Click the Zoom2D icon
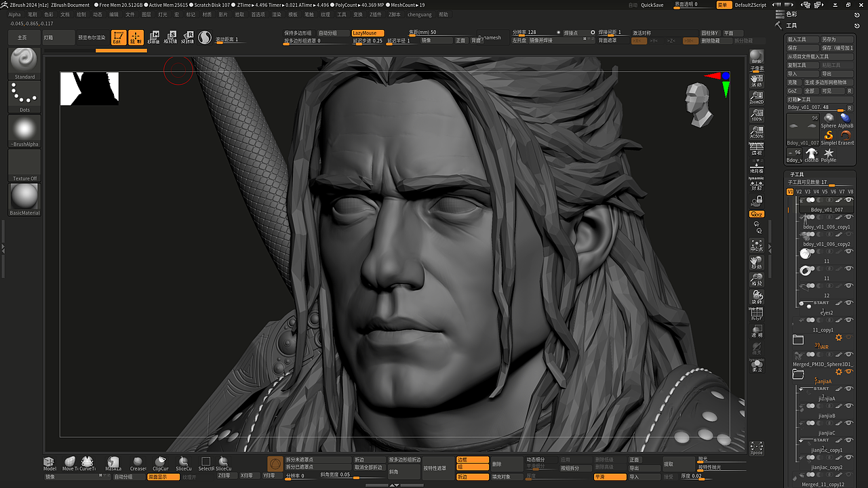 [x=757, y=97]
